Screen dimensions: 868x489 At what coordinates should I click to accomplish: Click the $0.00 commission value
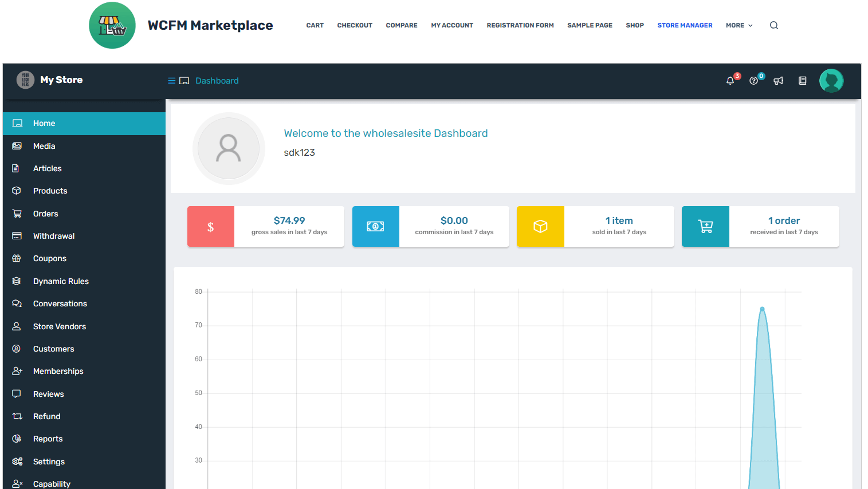click(454, 220)
